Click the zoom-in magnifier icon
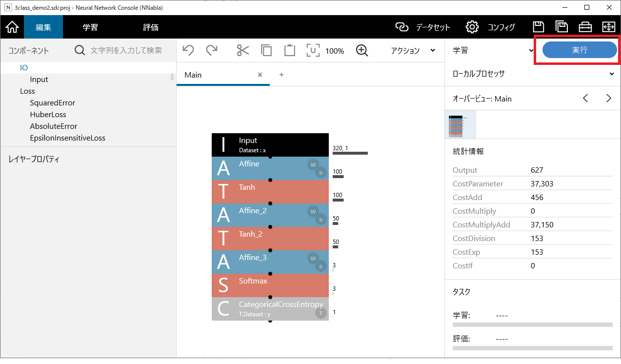This screenshot has height=364, width=621. coord(361,50)
